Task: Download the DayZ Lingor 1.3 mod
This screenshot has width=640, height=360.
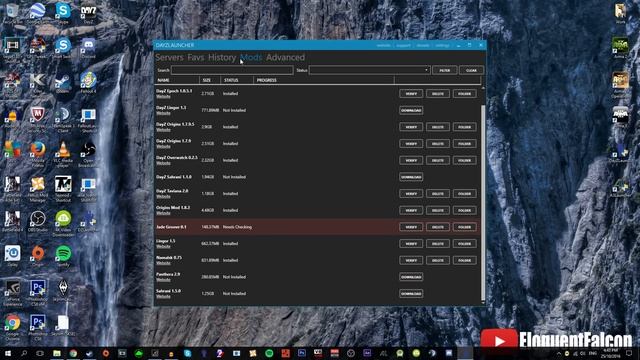Action: (x=411, y=111)
